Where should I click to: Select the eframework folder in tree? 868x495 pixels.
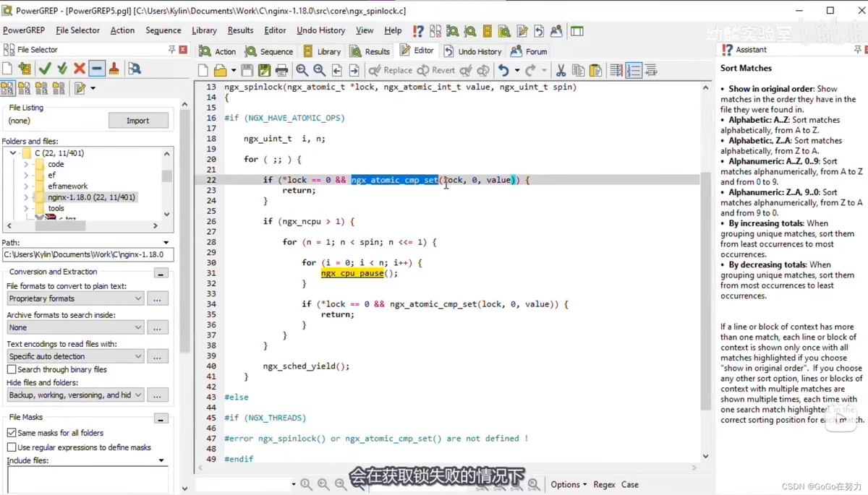[x=68, y=186]
